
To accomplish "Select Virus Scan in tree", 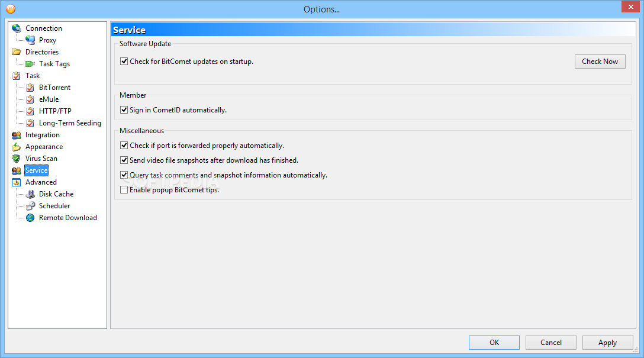I will point(41,159).
